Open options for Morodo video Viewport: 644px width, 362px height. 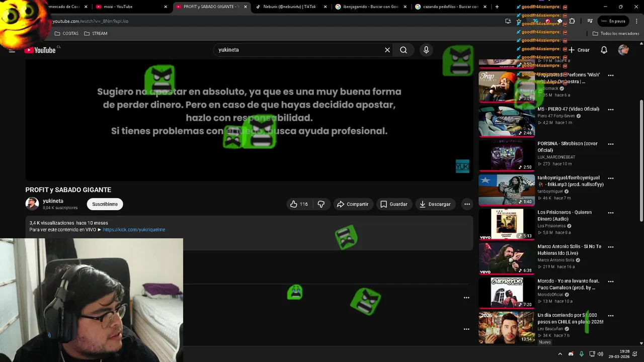[611, 282]
